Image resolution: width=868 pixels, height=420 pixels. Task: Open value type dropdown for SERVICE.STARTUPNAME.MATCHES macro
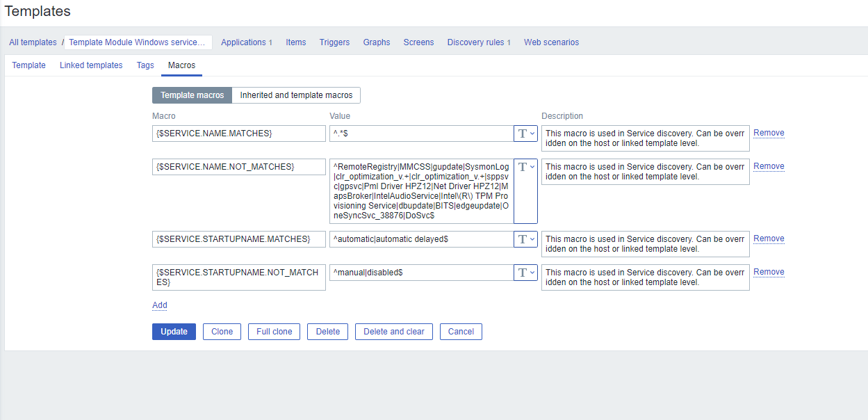(x=525, y=239)
